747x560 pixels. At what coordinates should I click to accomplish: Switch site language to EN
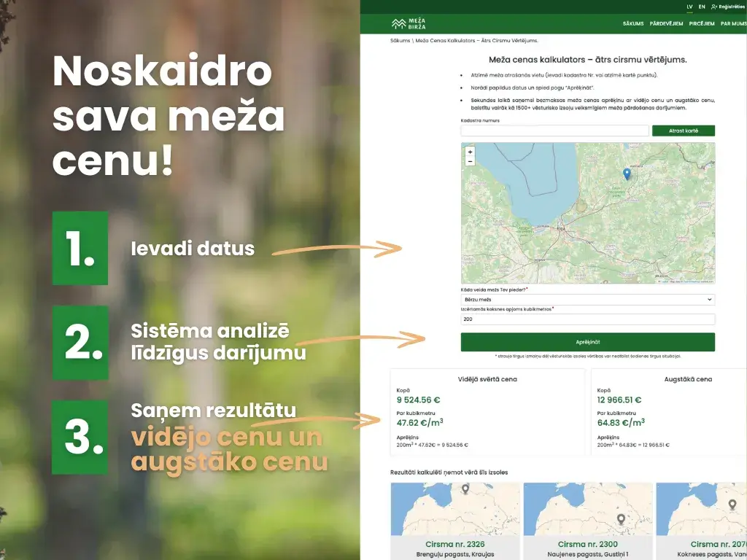(x=701, y=6)
